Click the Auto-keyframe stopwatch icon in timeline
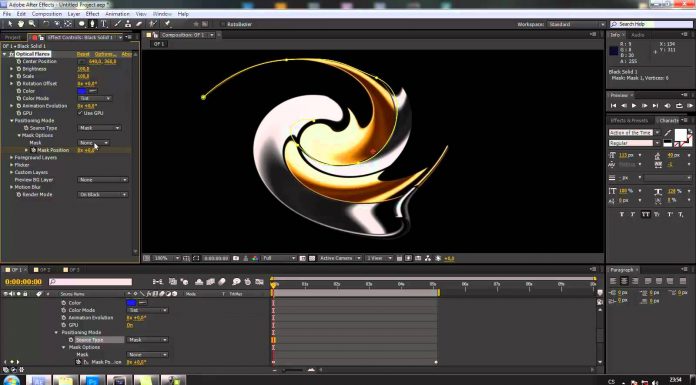Image resolution: width=696 pixels, height=385 pixels. (248, 282)
